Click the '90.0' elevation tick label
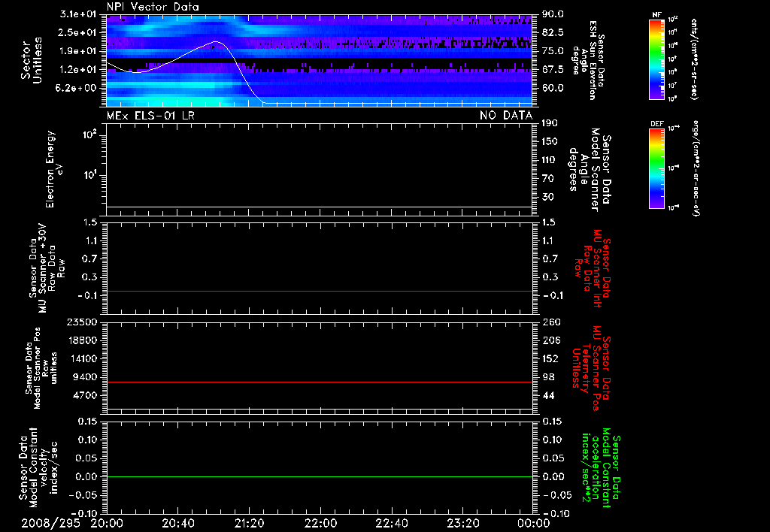Image resolution: width=770 pixels, height=532 pixels. (553, 14)
